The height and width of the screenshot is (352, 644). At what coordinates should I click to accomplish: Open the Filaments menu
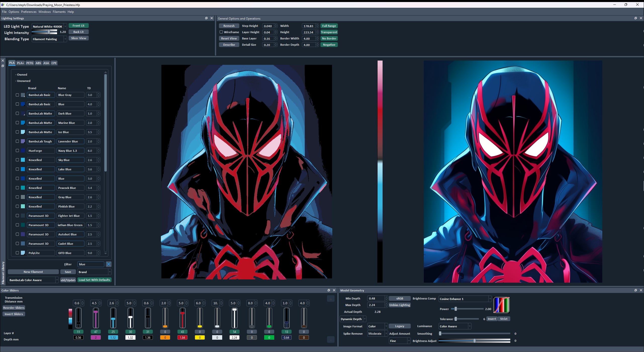coord(59,12)
